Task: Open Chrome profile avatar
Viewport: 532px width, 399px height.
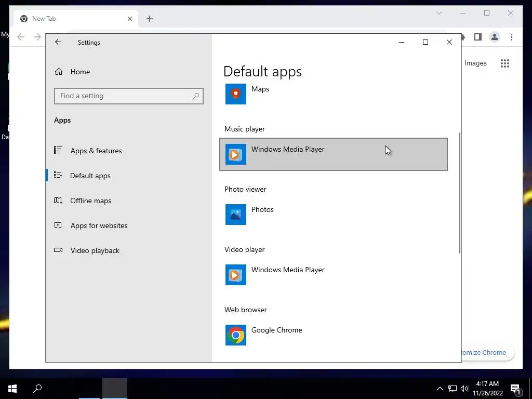Action: point(495,37)
